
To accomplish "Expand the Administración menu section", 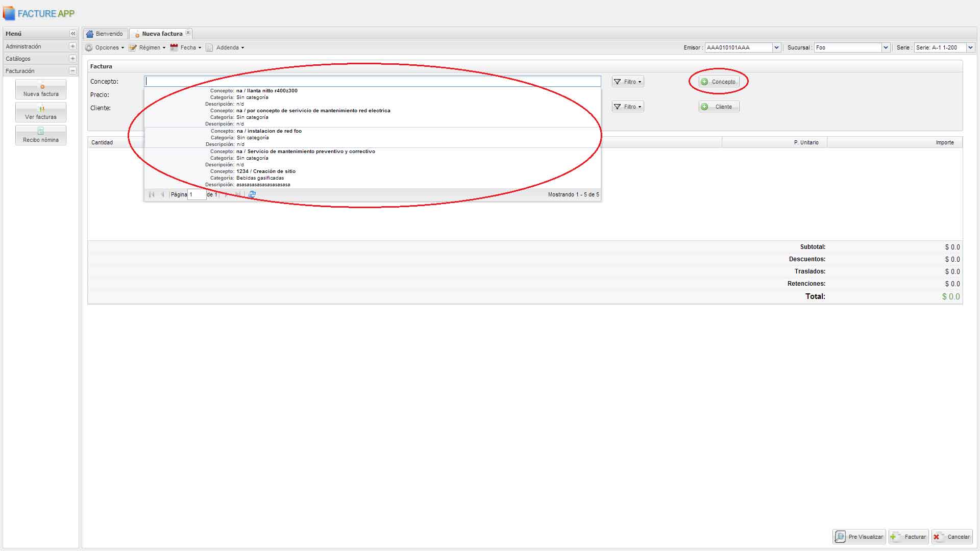I will pyautogui.click(x=72, y=46).
